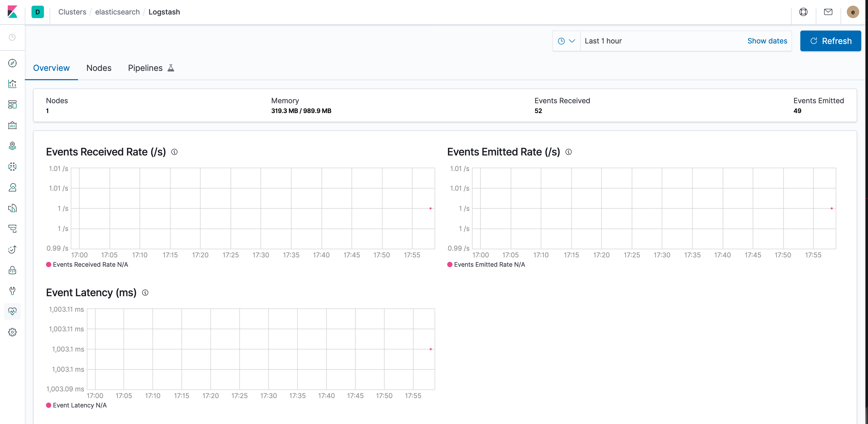This screenshot has width=868, height=424.
Task: Click the Show dates link
Action: (x=767, y=41)
